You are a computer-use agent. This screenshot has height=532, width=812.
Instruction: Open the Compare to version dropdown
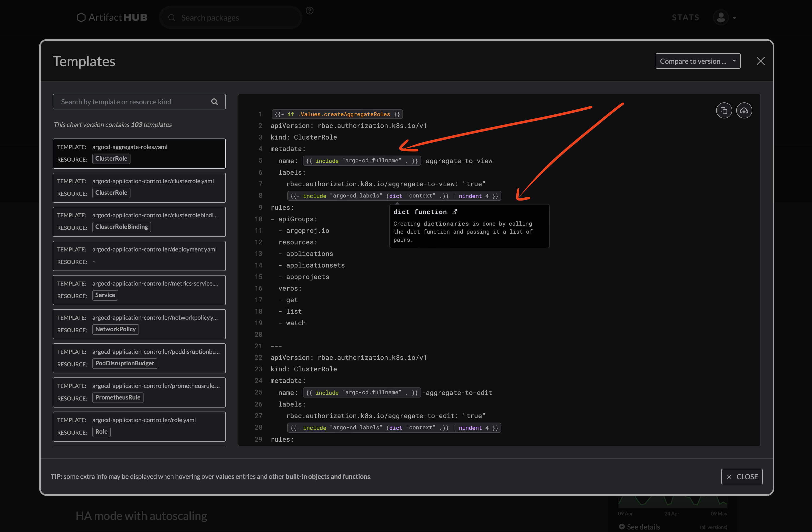coord(698,61)
